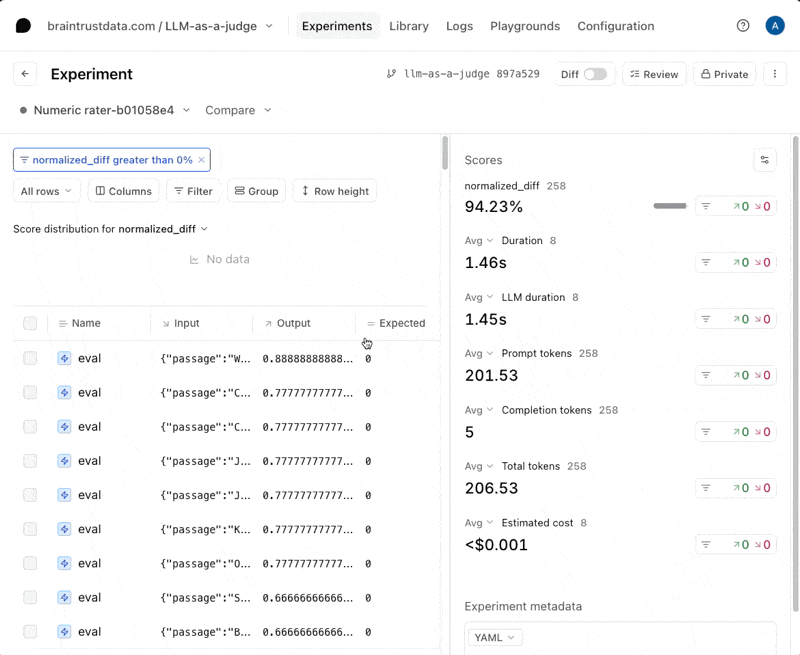800x655 pixels.
Task: Select the first eval row checkbox
Action: [30, 358]
